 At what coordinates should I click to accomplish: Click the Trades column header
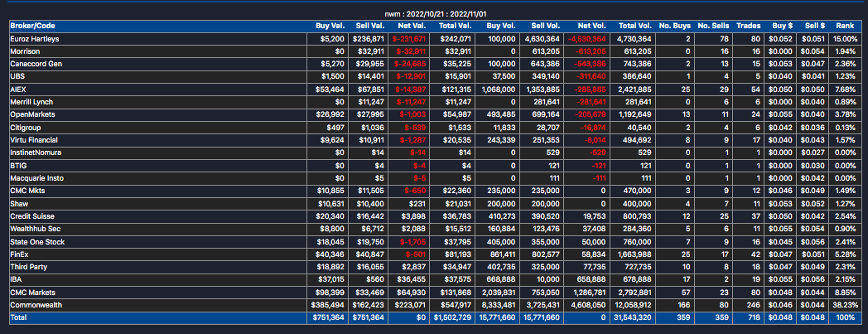749,26
